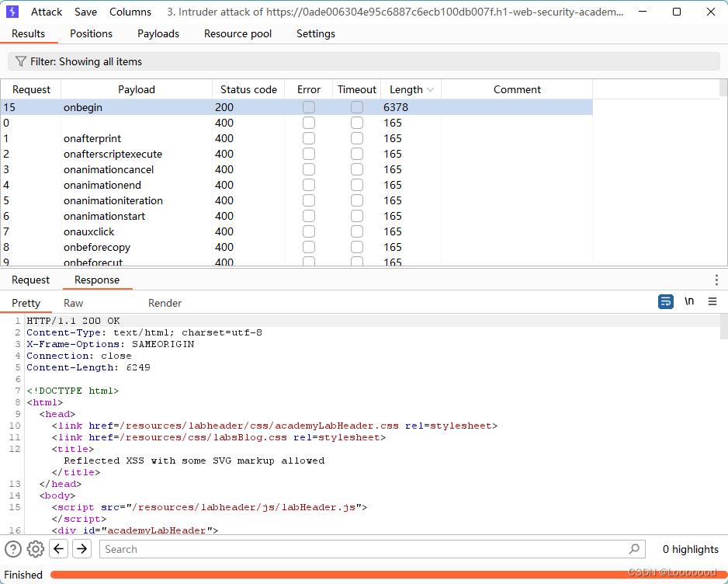Tick Timeout checkbox for onbegin row
Image resolution: width=728 pixels, height=584 pixels.
(357, 107)
